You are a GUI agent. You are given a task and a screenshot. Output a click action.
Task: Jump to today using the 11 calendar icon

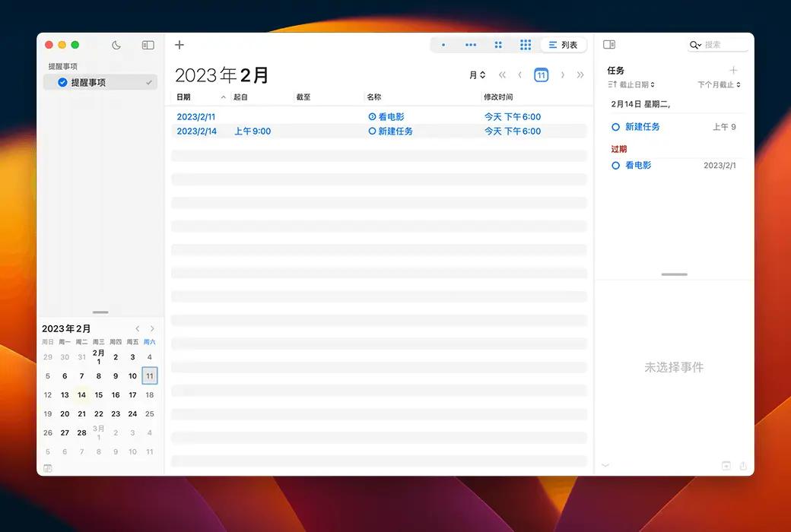click(541, 75)
